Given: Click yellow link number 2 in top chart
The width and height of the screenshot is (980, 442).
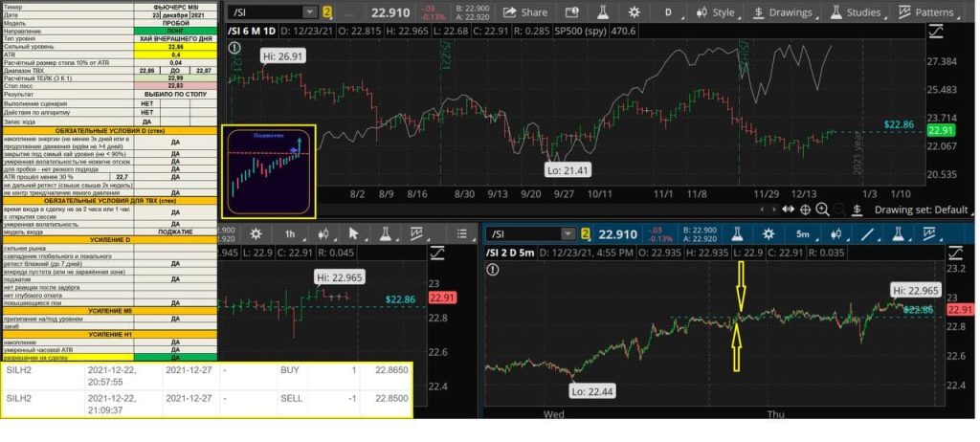Looking at the screenshot, I should (327, 11).
